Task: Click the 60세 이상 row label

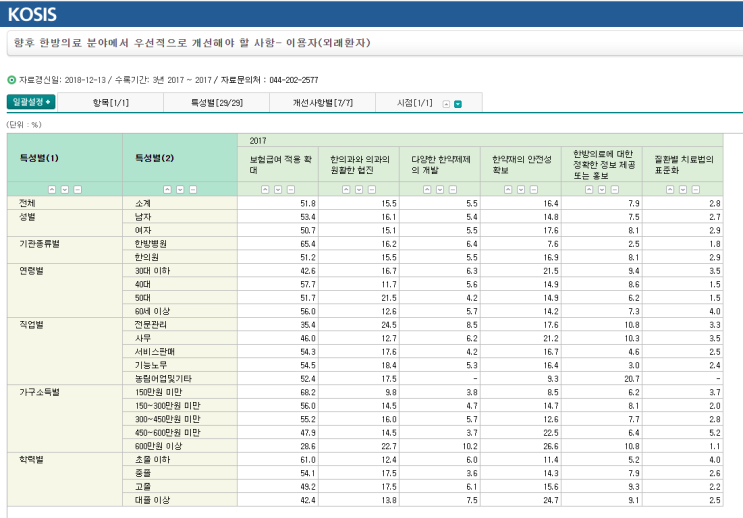Action: point(153,311)
